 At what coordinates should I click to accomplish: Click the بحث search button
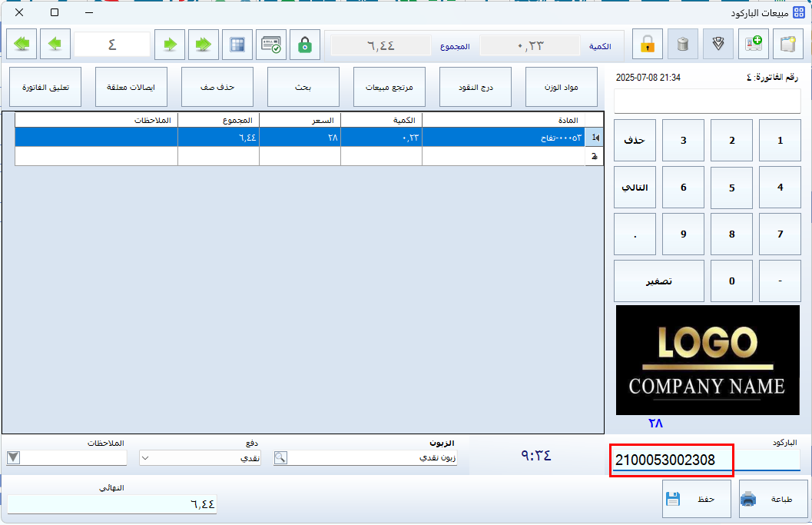[303, 87]
